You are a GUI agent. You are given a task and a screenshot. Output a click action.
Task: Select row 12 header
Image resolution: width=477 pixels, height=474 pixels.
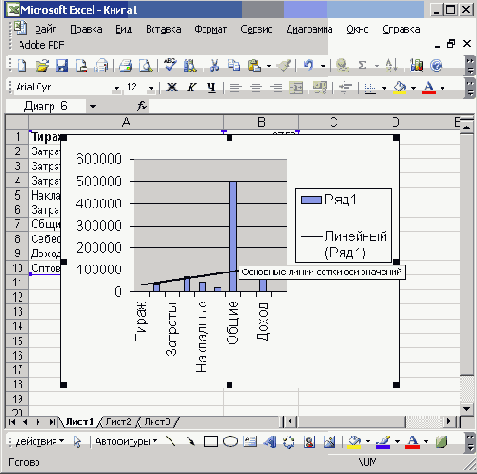coord(17,297)
